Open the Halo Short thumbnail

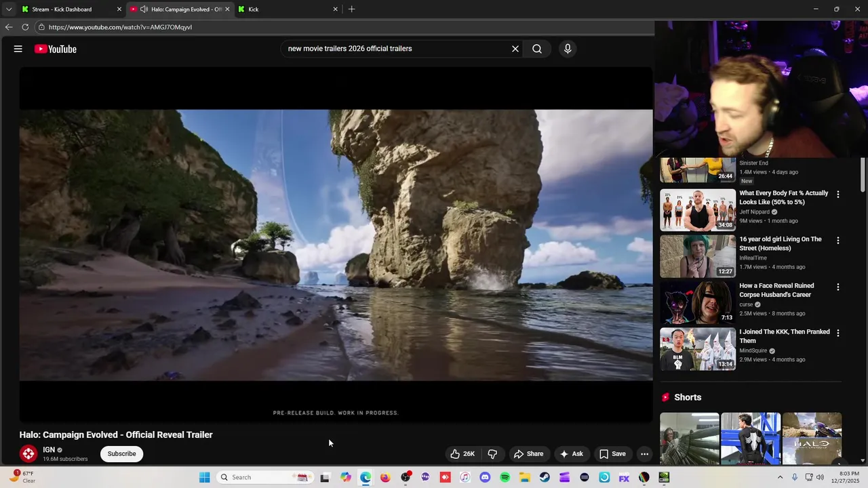[x=812, y=439]
